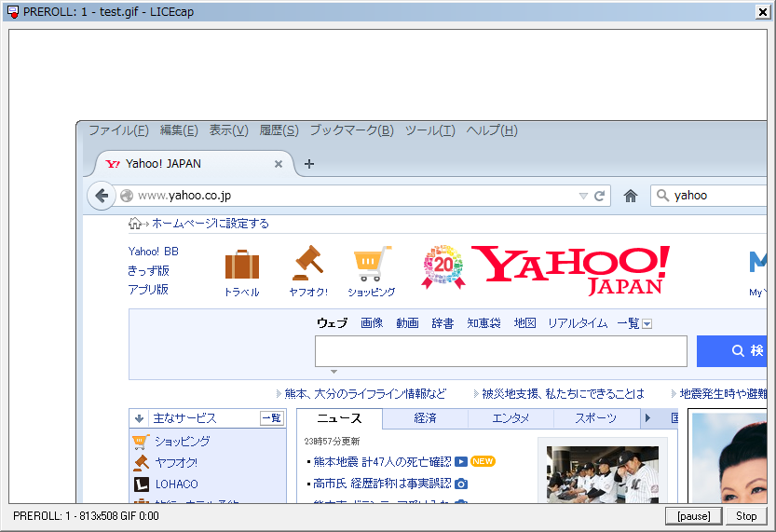Click the Stop button in LICEcap
This screenshot has height=532, width=776.
[x=746, y=516]
